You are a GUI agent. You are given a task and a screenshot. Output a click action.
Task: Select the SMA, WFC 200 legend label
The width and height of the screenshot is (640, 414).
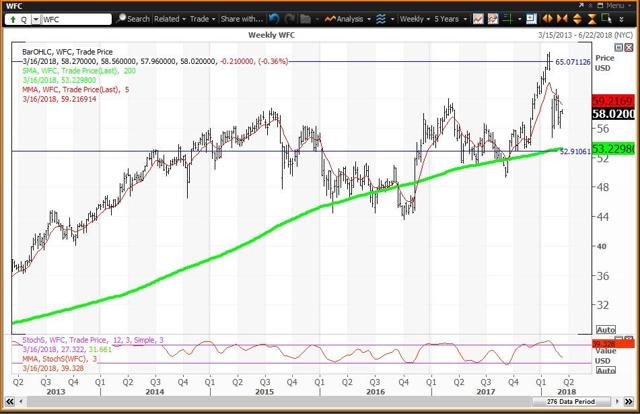[79, 71]
